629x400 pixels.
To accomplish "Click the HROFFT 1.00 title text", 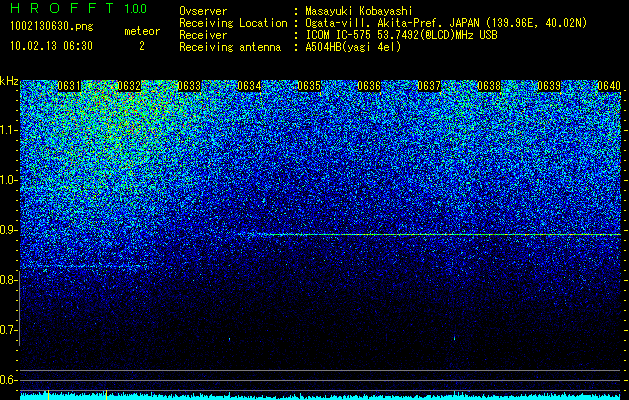I will pyautogui.click(x=79, y=8).
